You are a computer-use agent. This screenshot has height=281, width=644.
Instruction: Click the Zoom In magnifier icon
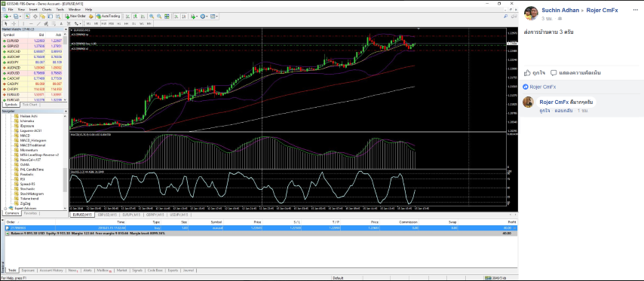coord(152,17)
